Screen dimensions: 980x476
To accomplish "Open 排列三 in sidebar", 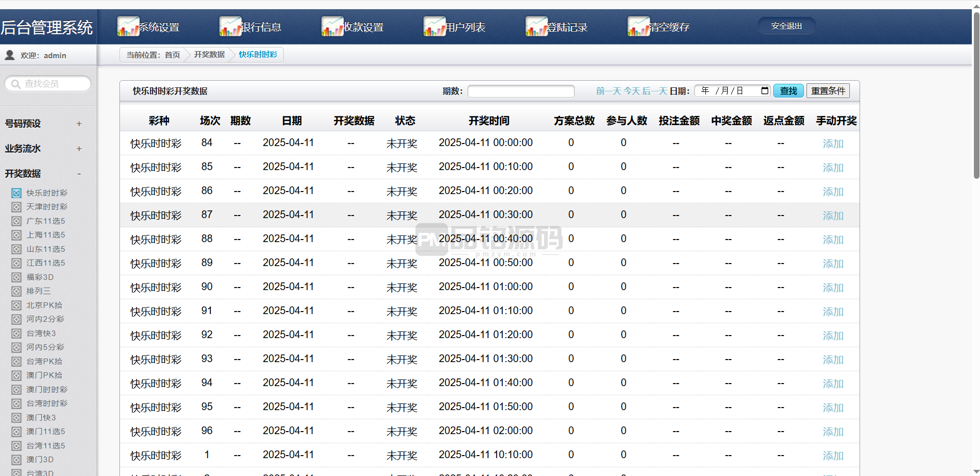I will tap(39, 291).
